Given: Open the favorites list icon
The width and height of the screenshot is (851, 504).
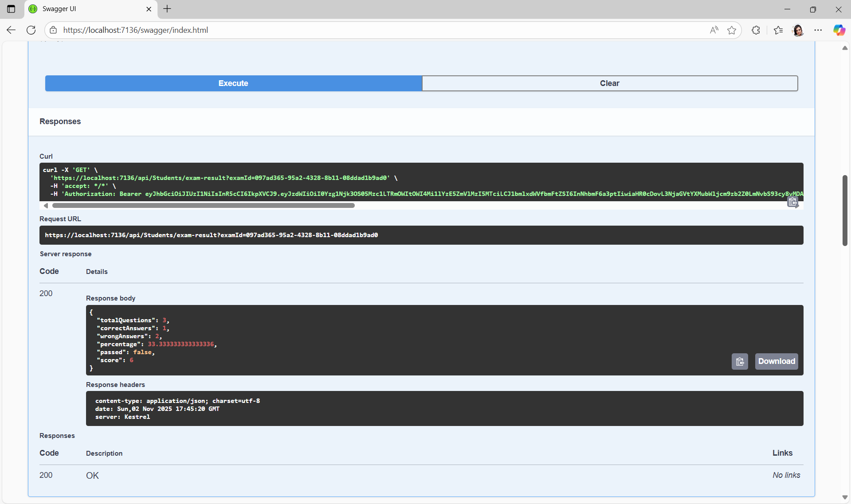Looking at the screenshot, I should coord(778,30).
